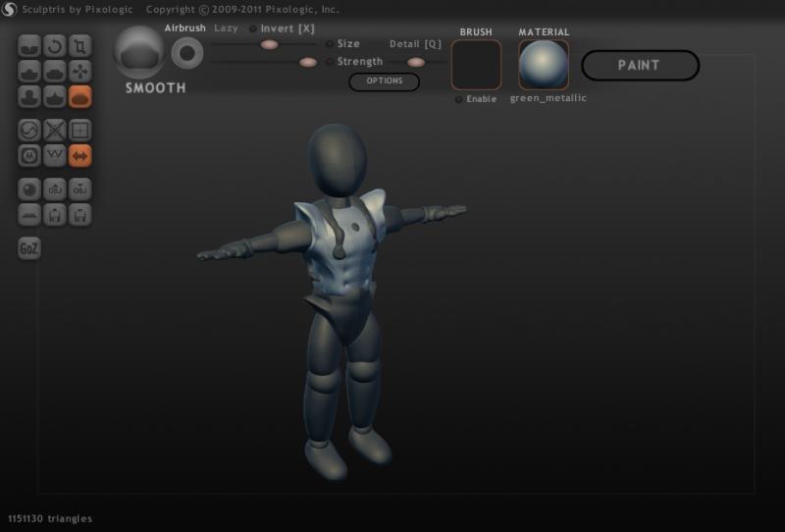
Task: Click the Mask tool icon
Action: pos(29,155)
